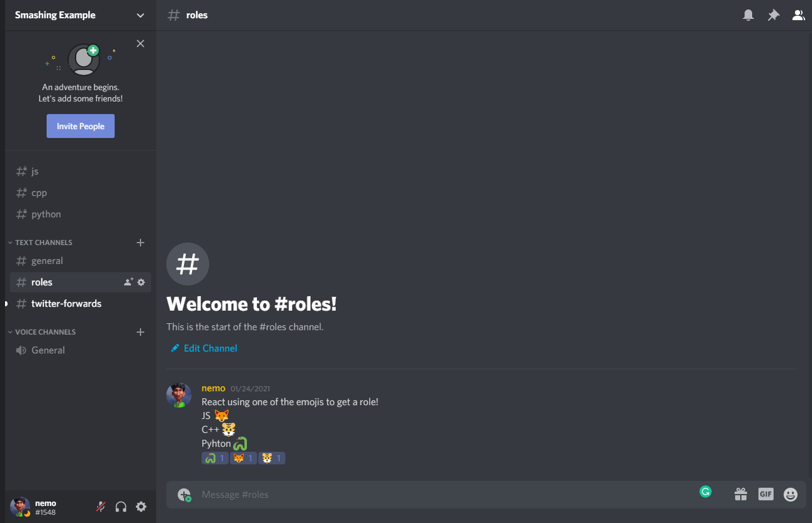Switch to the twitter-forwards channel
Image resolution: width=812 pixels, height=523 pixels.
pos(81,304)
